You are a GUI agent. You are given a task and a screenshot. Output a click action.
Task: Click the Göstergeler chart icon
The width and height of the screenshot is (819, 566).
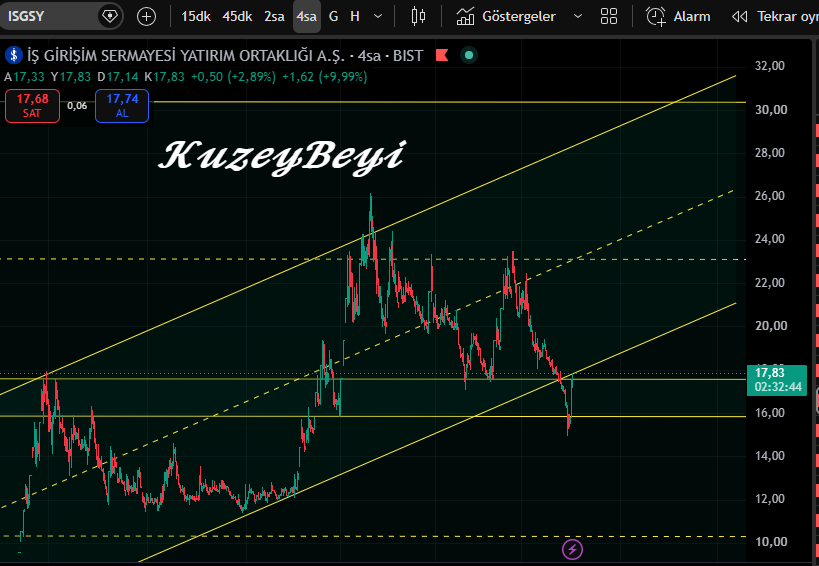pyautogui.click(x=465, y=17)
